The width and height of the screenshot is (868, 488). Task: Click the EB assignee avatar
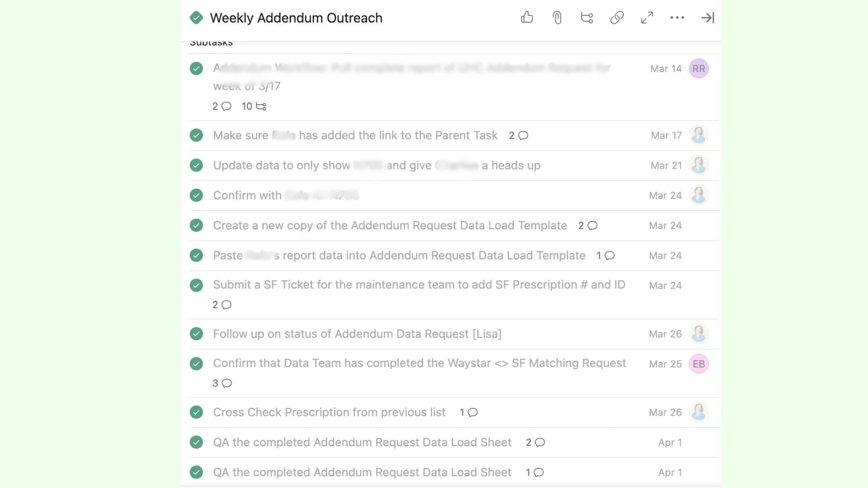698,364
